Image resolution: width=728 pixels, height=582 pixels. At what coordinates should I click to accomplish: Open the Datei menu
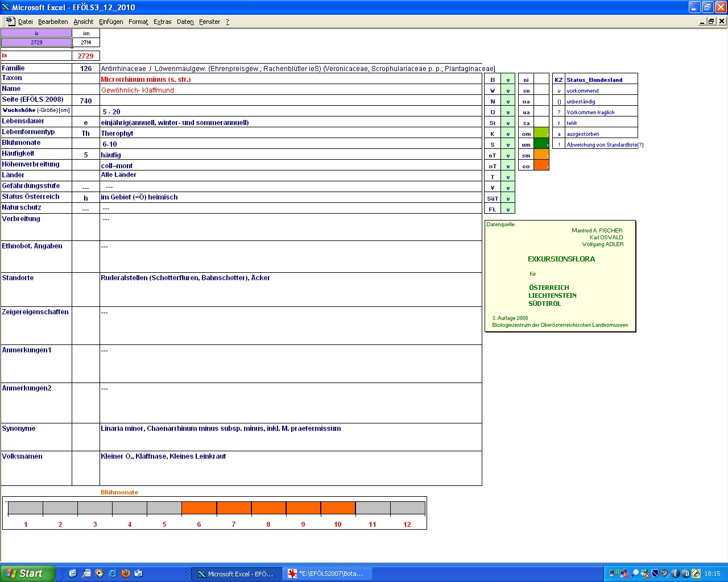click(x=26, y=22)
